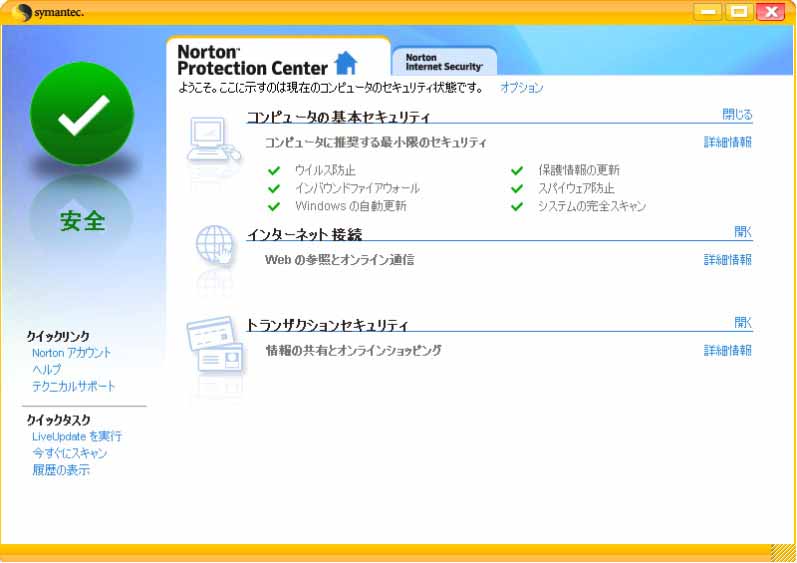Click the Symantec logo in title bar
This screenshot has height=563, width=797.
[48, 13]
